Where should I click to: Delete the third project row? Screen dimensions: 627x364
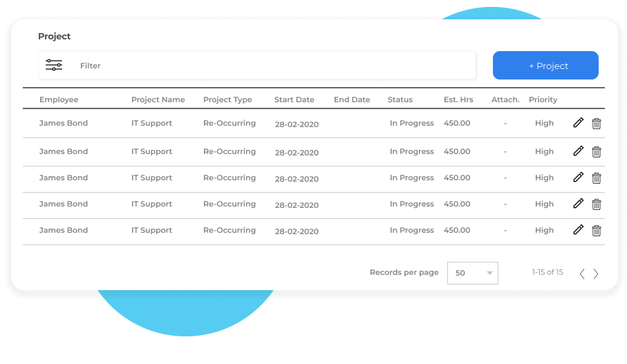pyautogui.click(x=597, y=178)
